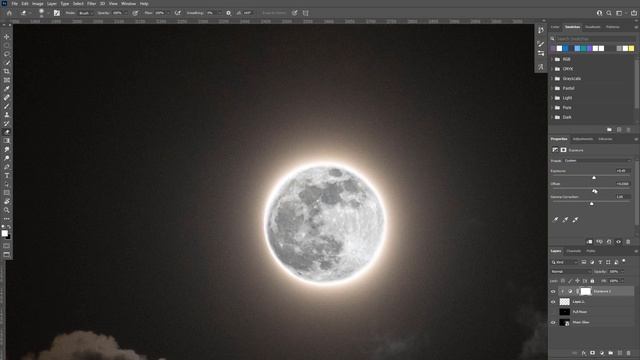Pick the yellow swatch in recent colors
This screenshot has height=360, width=640.
pos(631,49)
